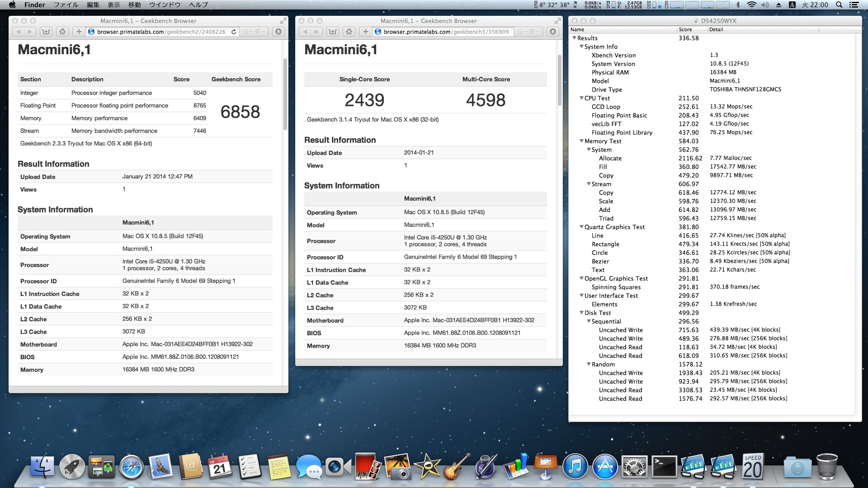Open the ウインドウ menu
This screenshot has height=488, width=868.
click(165, 5)
